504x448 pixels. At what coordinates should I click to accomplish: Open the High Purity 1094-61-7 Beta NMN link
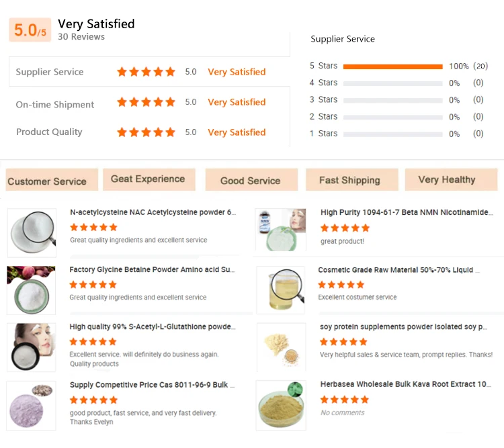(406, 212)
